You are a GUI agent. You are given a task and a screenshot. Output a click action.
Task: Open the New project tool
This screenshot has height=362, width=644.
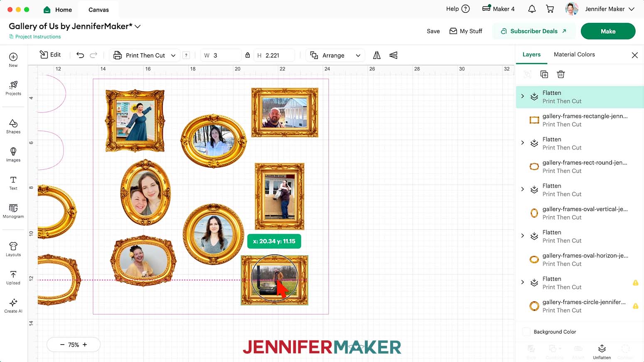pos(13,60)
